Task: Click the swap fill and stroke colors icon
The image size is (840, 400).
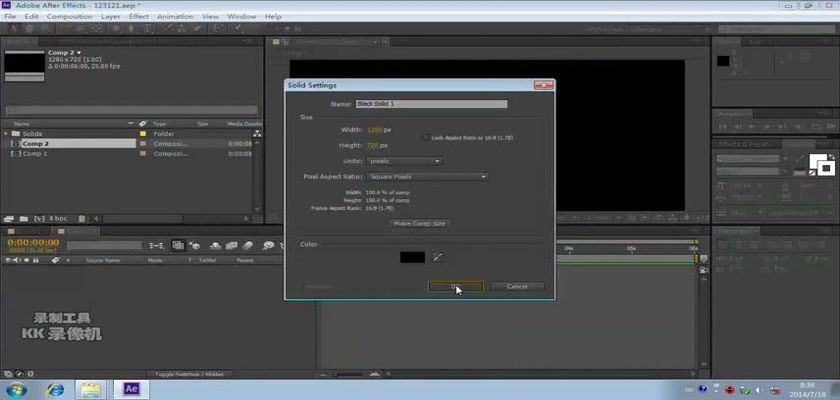Action: 833,155
